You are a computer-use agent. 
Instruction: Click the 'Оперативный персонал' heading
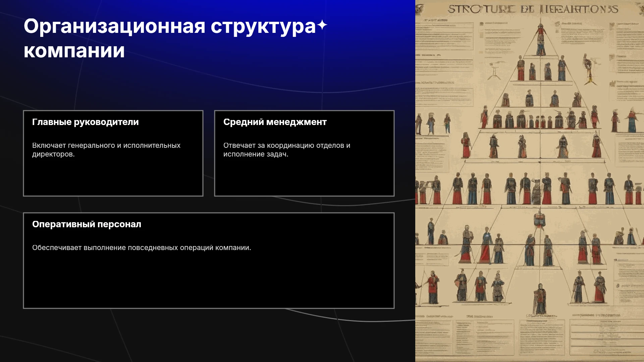coord(87,224)
